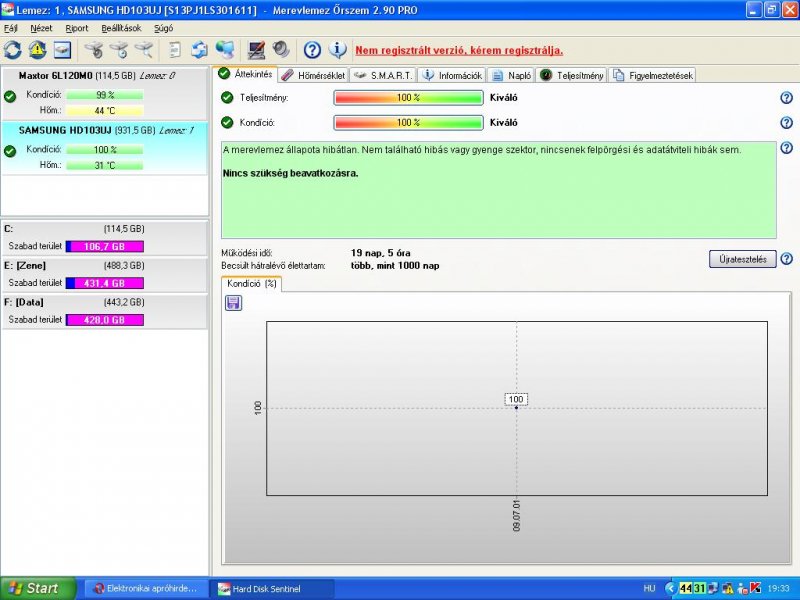Click help icon beside the green status text
Image resolution: width=800 pixels, height=600 pixels.
click(787, 148)
